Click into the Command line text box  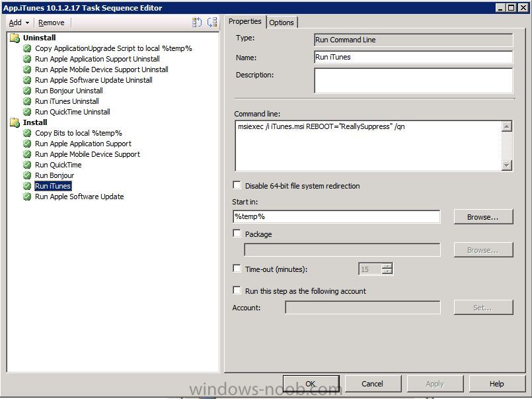tap(368, 146)
